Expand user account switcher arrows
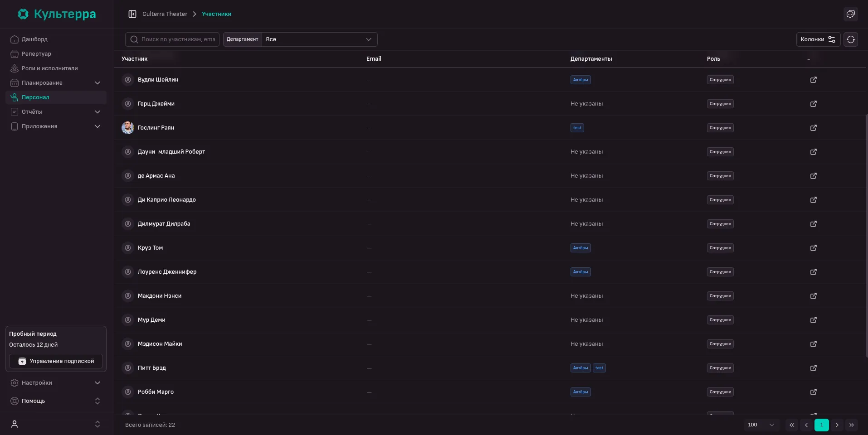The image size is (868, 435). click(98, 424)
